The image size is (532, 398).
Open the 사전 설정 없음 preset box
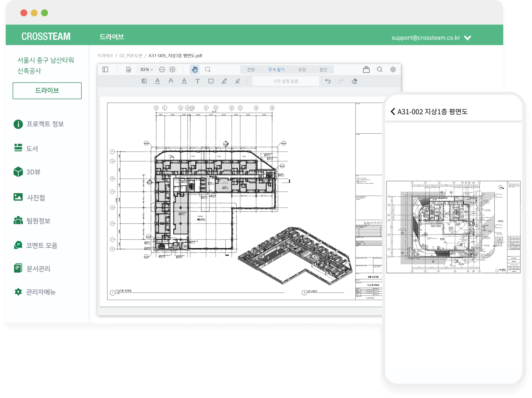(286, 81)
